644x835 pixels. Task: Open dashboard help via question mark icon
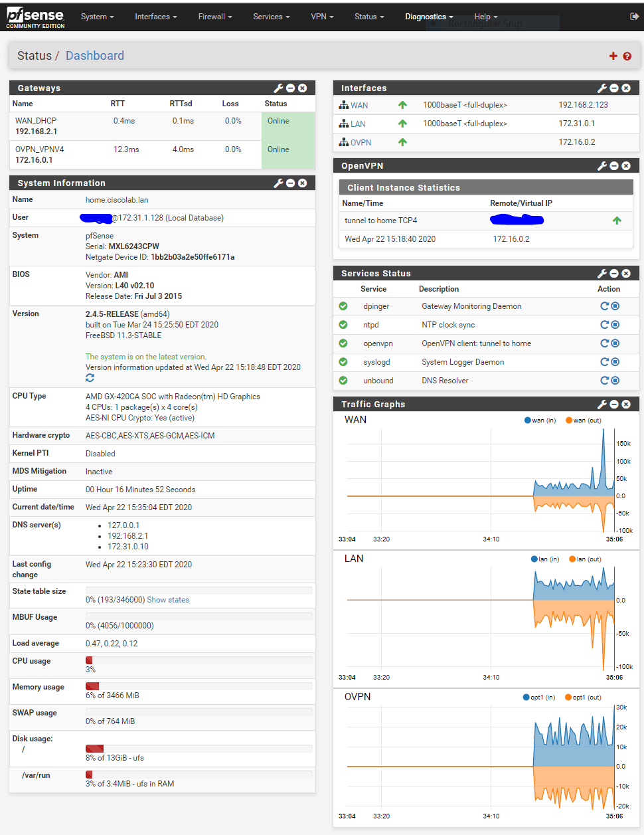point(627,56)
